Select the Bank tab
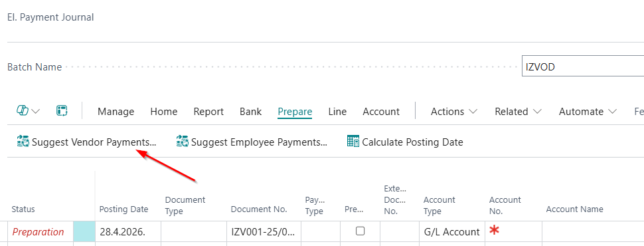 coord(250,112)
